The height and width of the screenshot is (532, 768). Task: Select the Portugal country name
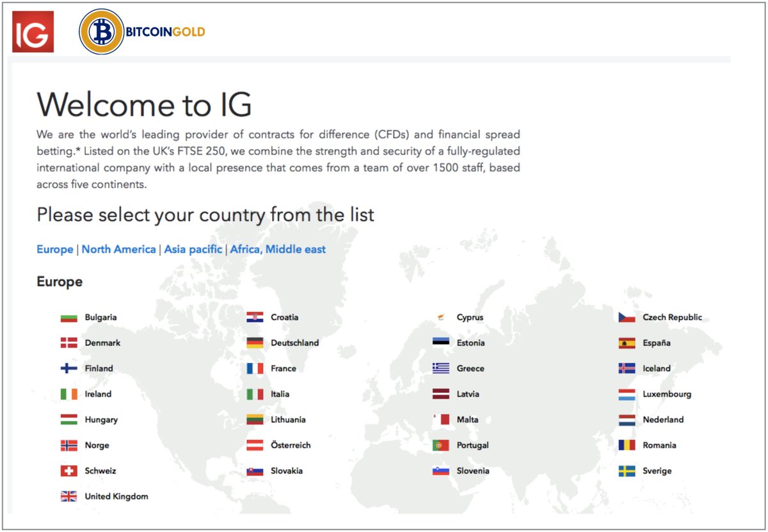click(473, 446)
